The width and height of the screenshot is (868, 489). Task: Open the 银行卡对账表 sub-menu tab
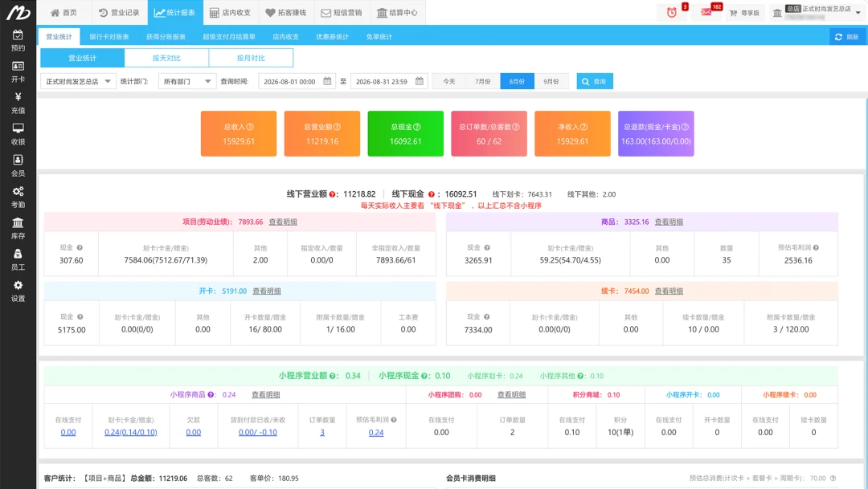pos(109,36)
